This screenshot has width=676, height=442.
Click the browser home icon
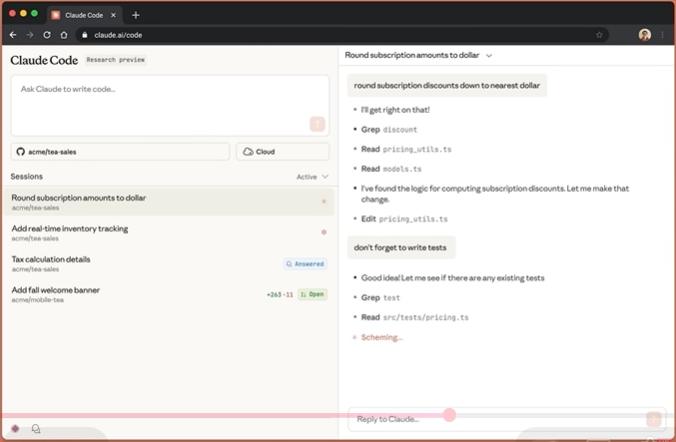(x=64, y=34)
